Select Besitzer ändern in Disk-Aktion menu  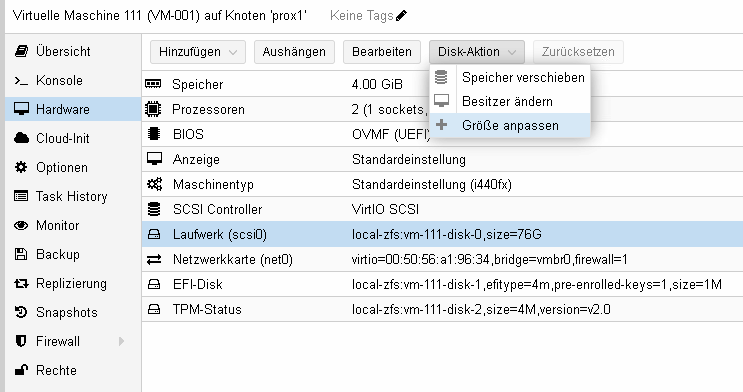click(x=510, y=101)
